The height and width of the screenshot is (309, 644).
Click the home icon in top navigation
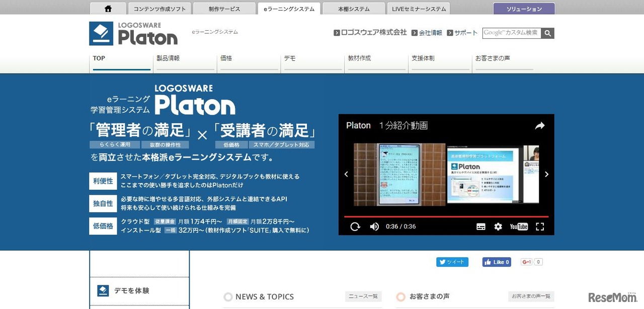(x=108, y=8)
